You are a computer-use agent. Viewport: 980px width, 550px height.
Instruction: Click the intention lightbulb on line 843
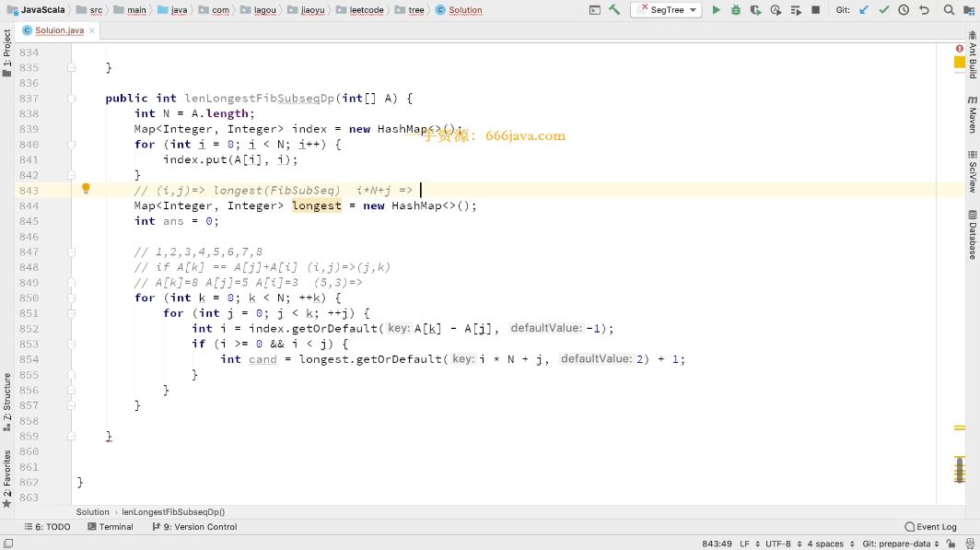[x=86, y=189]
